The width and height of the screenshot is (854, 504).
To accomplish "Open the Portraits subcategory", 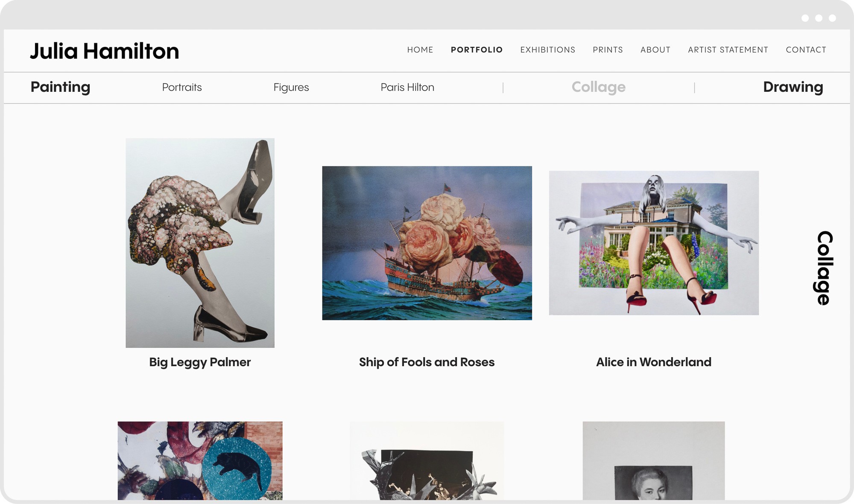I will coord(182,87).
